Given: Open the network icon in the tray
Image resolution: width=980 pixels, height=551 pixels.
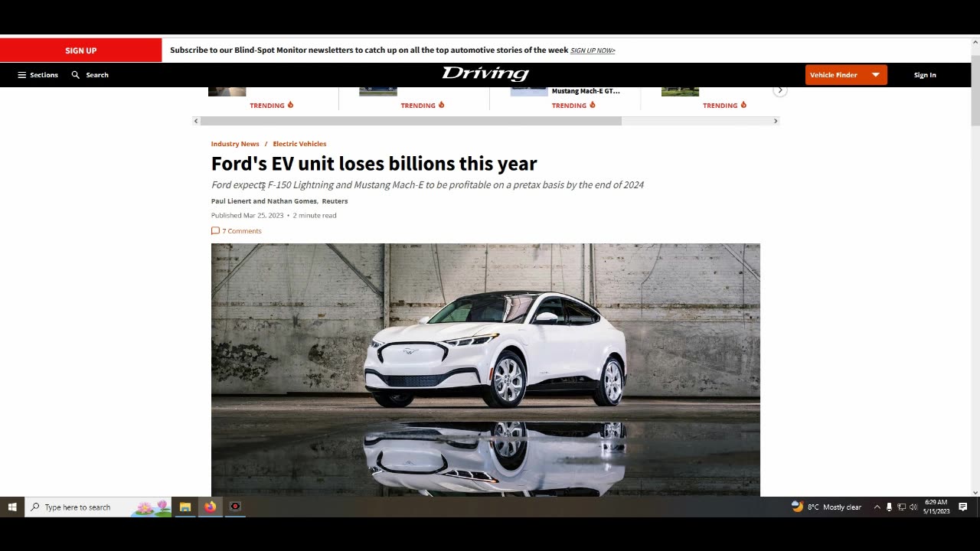Looking at the screenshot, I should [901, 507].
